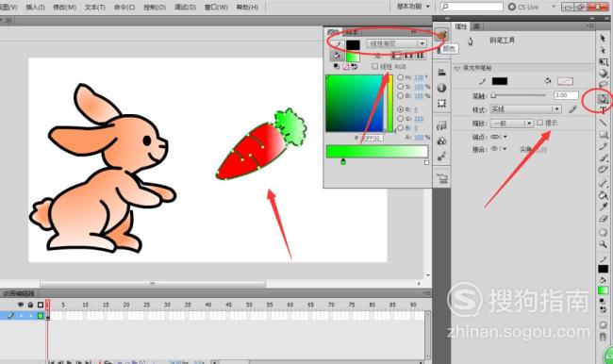Image resolution: width=613 pixels, height=364 pixels.
Task: Click the green fill swatch in toolbox
Action: pyautogui.click(x=603, y=290)
